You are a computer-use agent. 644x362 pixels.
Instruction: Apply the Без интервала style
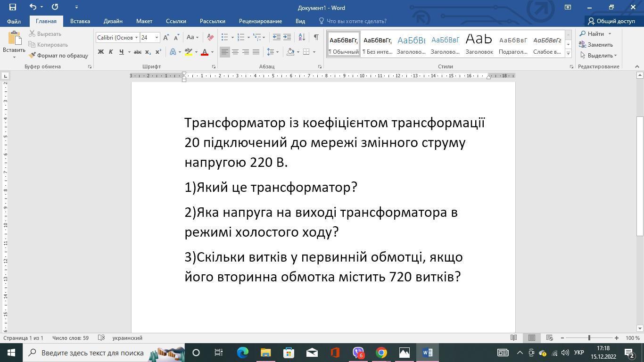pos(378,45)
